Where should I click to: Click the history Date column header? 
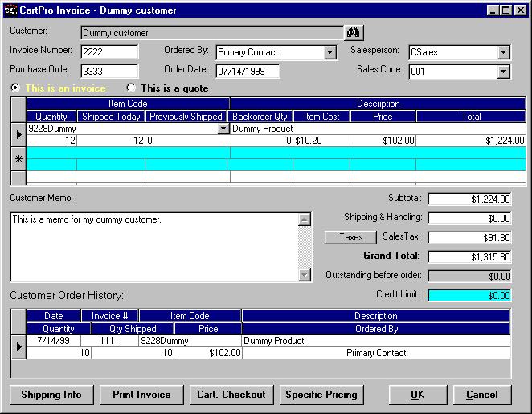point(54,316)
